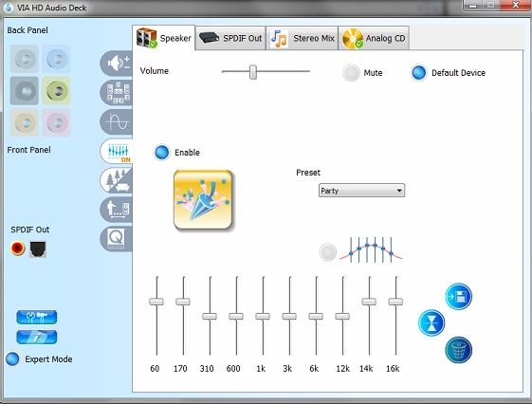The image size is (532, 404).
Task: Open the sine wave default format icon
Action: [116, 121]
